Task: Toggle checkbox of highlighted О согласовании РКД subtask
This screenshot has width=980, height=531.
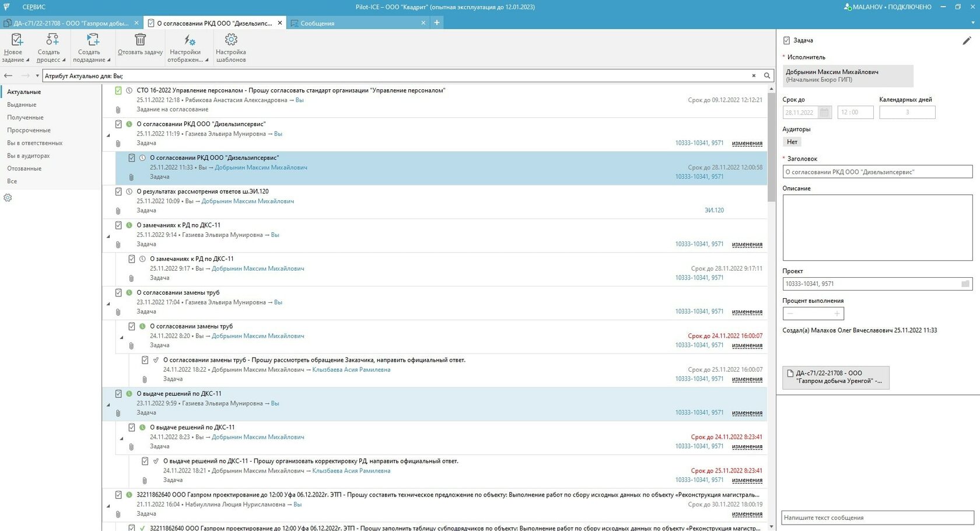Action: (132, 158)
